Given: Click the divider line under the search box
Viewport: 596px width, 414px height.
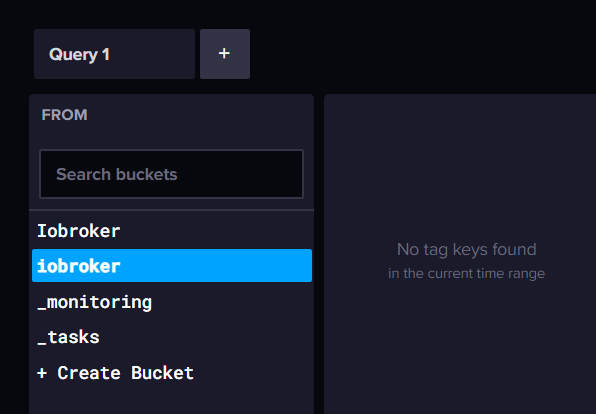Looking at the screenshot, I should point(172,210).
